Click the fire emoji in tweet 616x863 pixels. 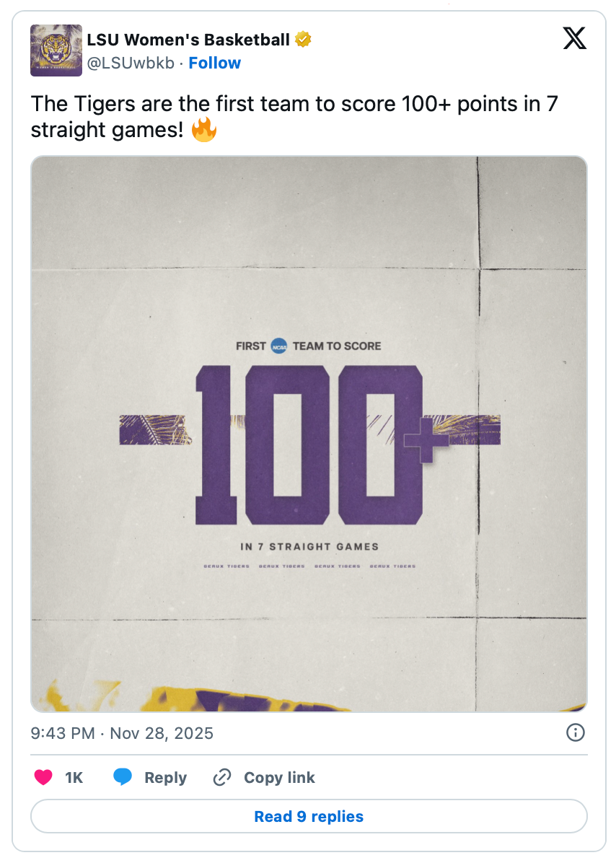click(x=204, y=131)
